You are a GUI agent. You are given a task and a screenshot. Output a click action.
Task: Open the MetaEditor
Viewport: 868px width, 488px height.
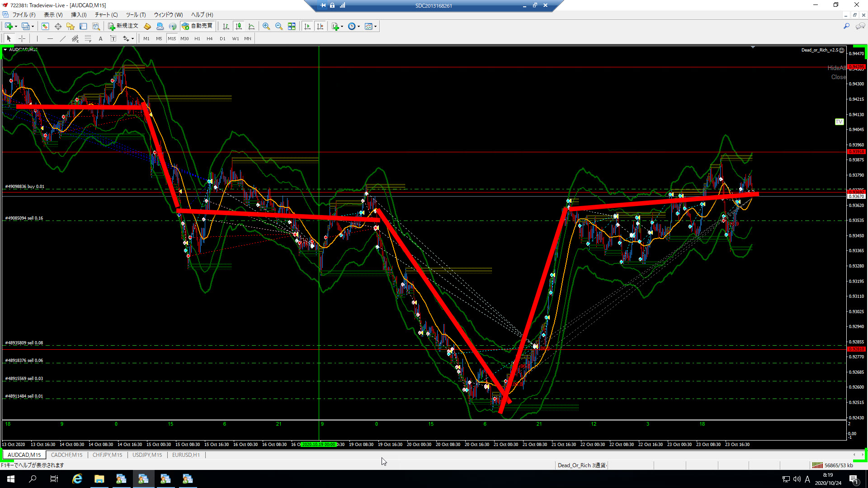[147, 26]
